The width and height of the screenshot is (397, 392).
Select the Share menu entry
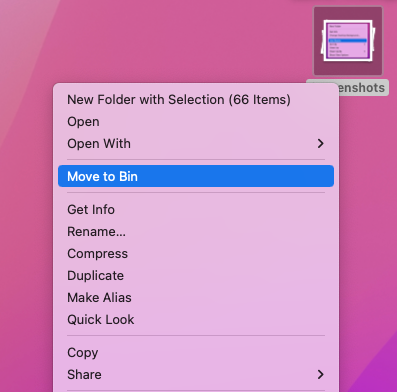[196, 375]
